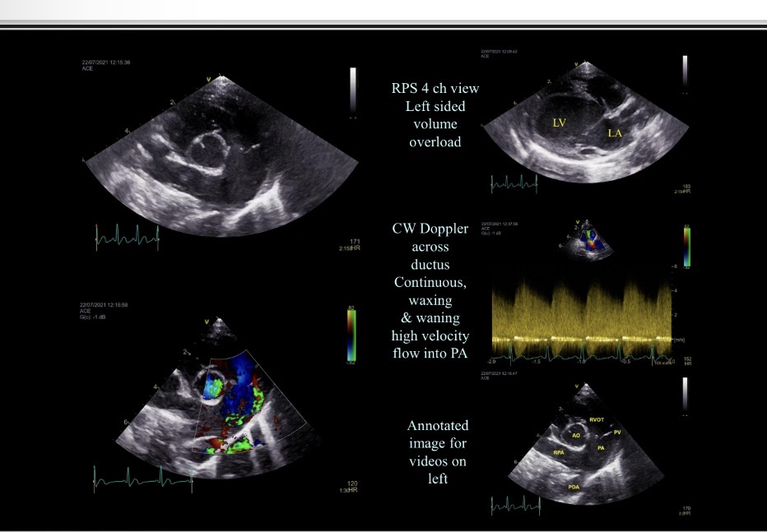
Task: Play the color Doppler video timestamped 12:15:58
Action: tap(218, 398)
